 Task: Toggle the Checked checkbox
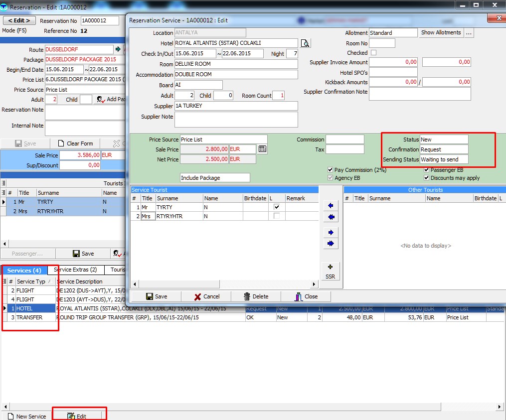[x=373, y=53]
